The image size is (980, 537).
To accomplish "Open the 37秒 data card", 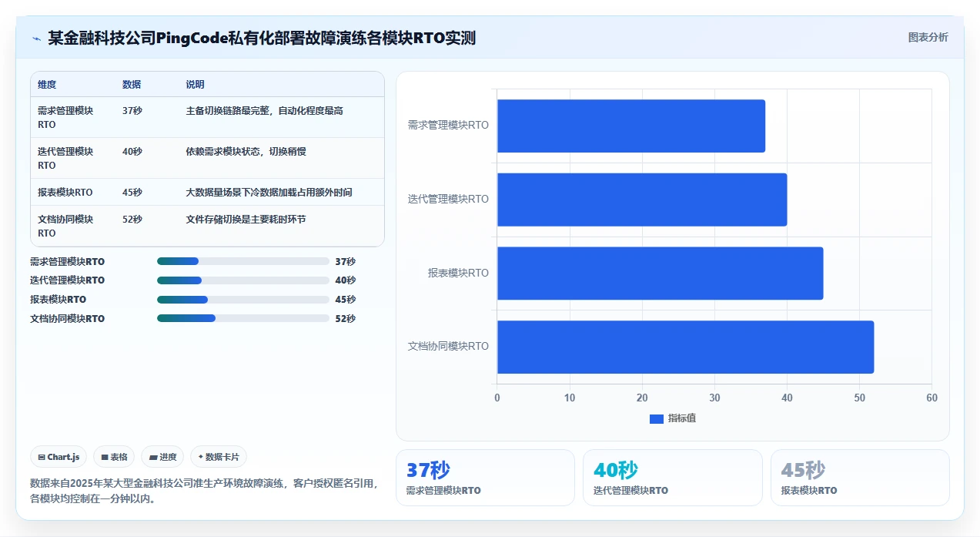I will pos(485,478).
